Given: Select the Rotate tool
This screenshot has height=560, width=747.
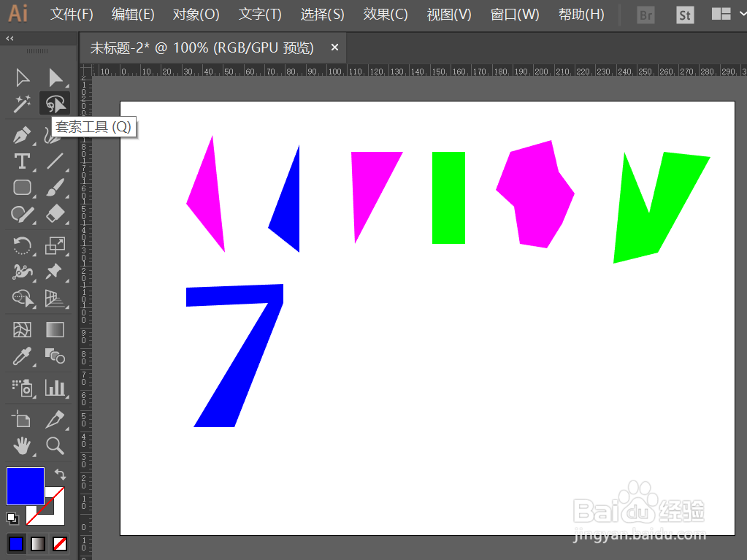Looking at the screenshot, I should 22,246.
